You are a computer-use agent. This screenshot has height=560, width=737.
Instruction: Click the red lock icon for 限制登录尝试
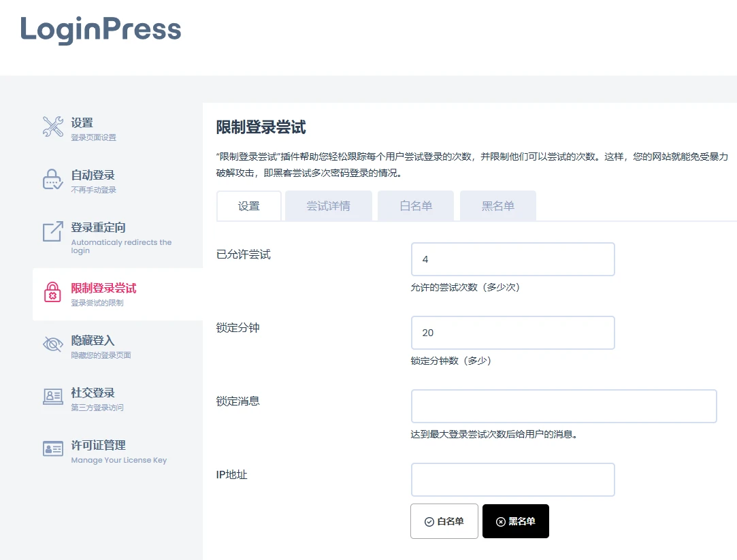pos(52,289)
